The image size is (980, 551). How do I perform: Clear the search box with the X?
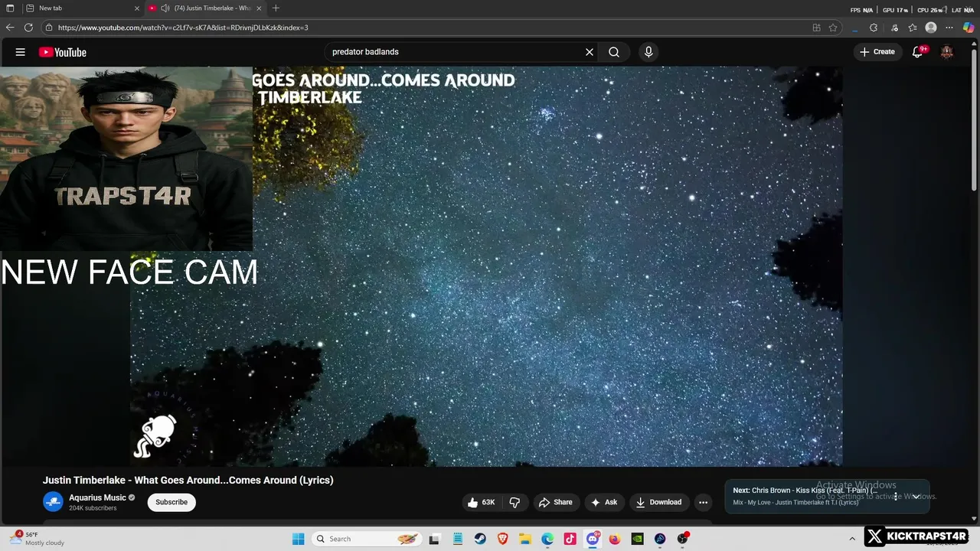(590, 52)
